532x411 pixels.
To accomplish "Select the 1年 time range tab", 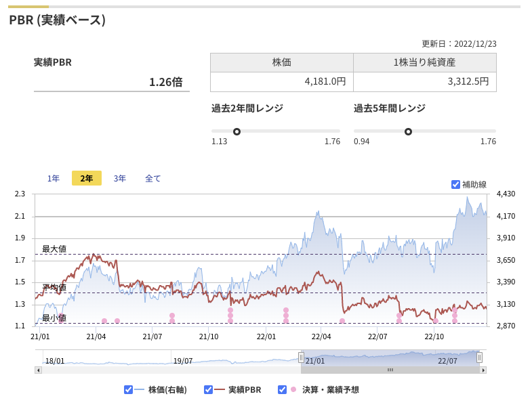I will click(54, 178).
